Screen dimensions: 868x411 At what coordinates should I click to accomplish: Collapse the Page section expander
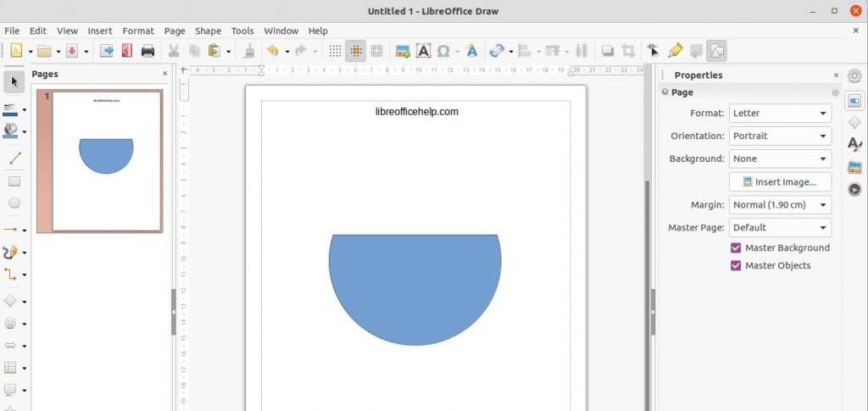pos(665,92)
